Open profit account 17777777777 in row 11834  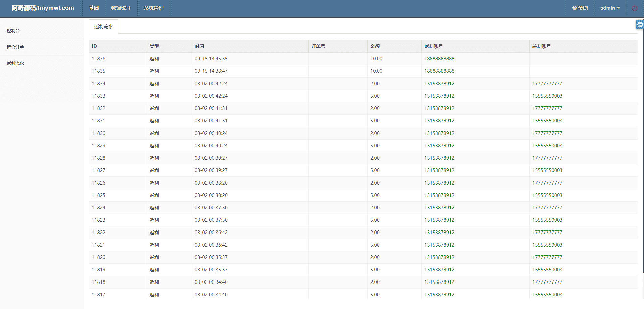tap(547, 84)
